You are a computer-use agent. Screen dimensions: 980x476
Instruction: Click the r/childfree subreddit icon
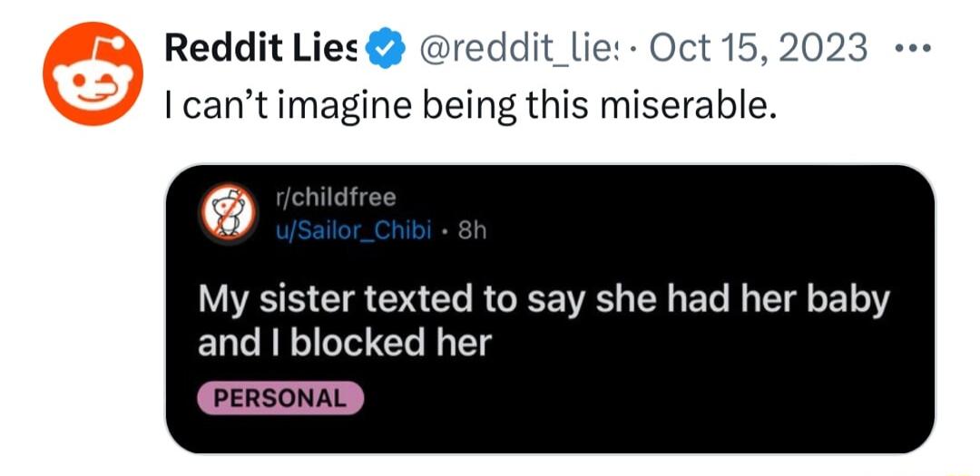coord(226,215)
